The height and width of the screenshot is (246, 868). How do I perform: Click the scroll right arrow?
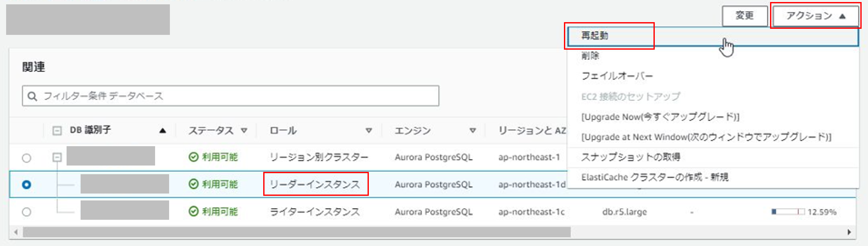(849, 232)
